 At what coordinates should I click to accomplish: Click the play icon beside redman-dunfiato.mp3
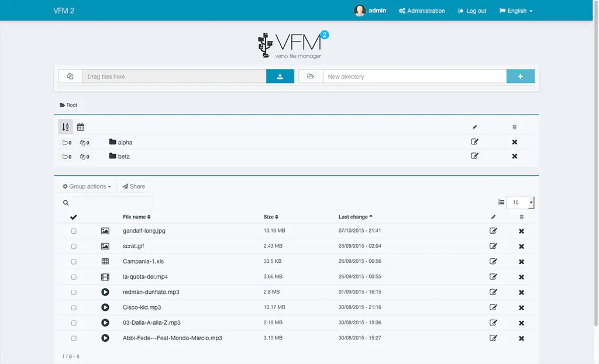click(105, 292)
